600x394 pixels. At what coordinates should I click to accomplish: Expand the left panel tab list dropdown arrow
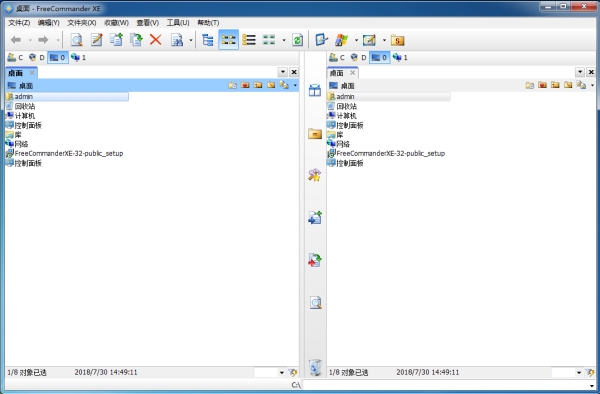[x=282, y=72]
